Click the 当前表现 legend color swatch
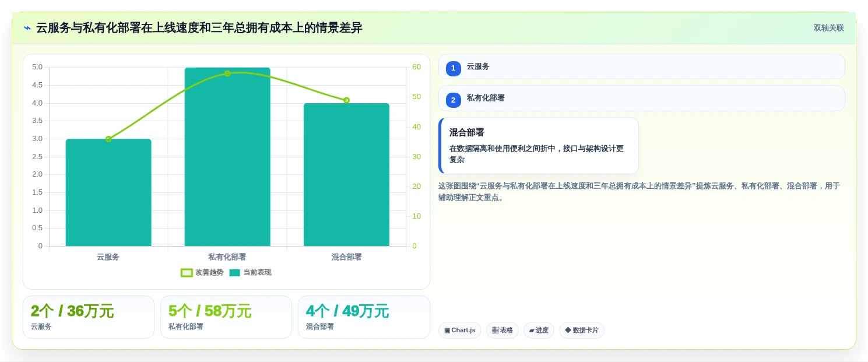 (x=234, y=273)
